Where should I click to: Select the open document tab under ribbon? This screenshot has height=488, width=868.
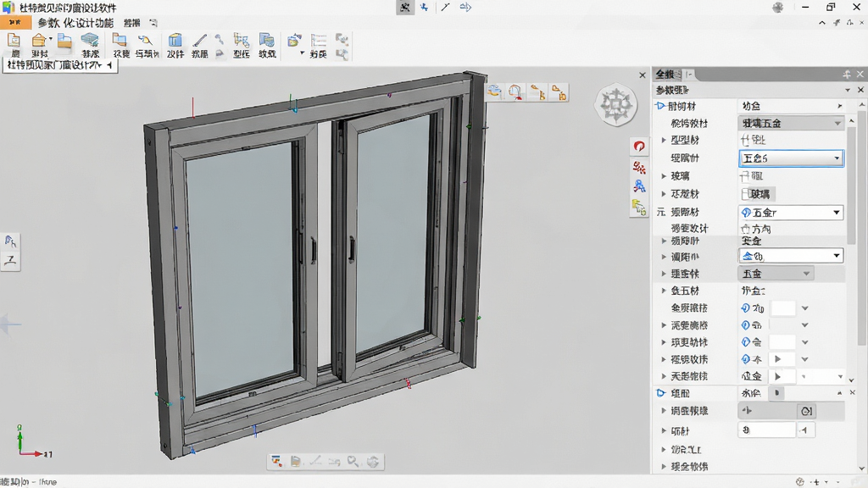60,65
